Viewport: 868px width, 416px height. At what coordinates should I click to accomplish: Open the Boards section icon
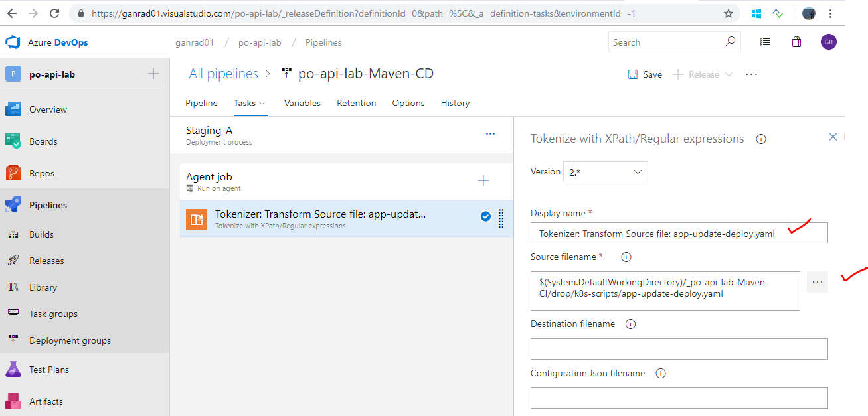13,141
